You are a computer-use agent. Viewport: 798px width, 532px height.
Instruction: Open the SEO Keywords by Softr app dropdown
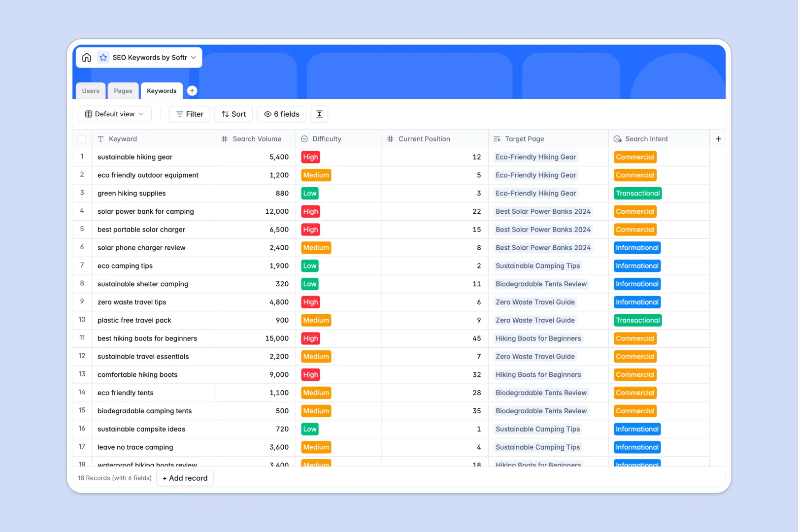coord(193,57)
